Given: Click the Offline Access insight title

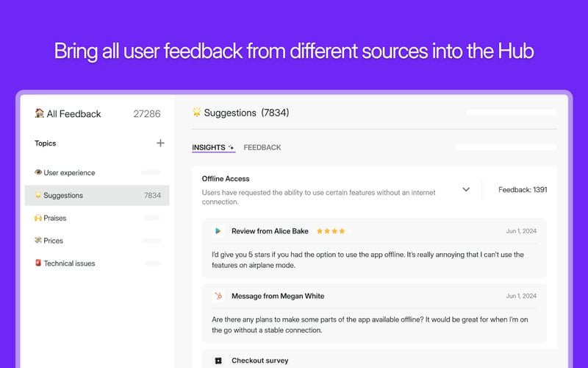Looking at the screenshot, I should [226, 179].
